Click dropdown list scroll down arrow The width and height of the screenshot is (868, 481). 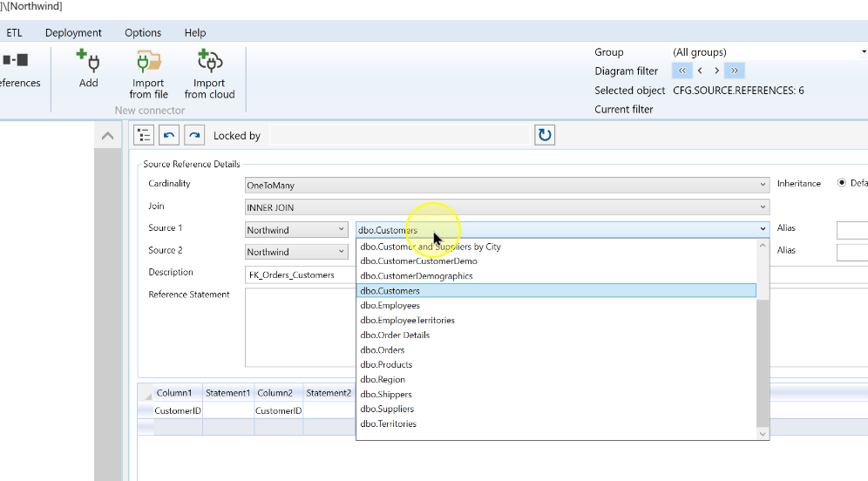763,434
